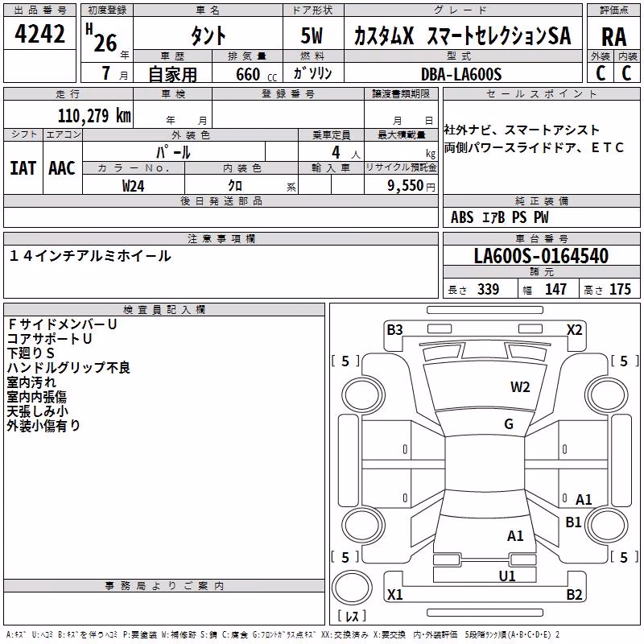Click the 後日発送部品 section header
The width and height of the screenshot is (644, 644).
pyautogui.click(x=221, y=200)
